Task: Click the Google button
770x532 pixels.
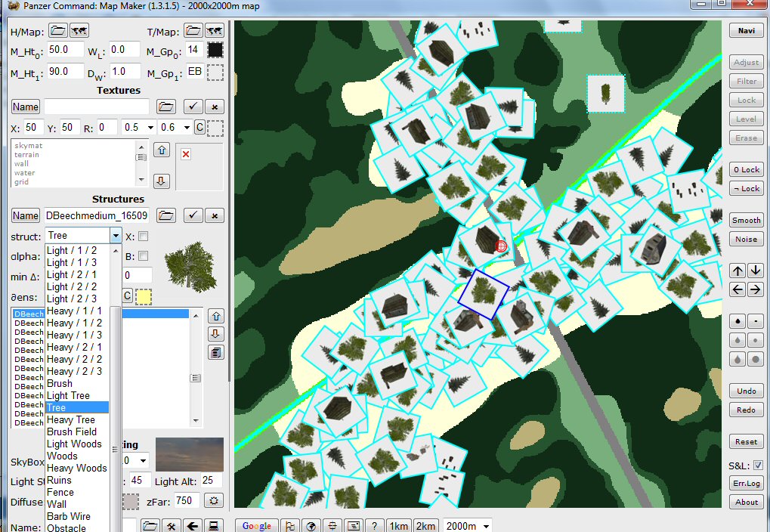Action: [x=257, y=526]
